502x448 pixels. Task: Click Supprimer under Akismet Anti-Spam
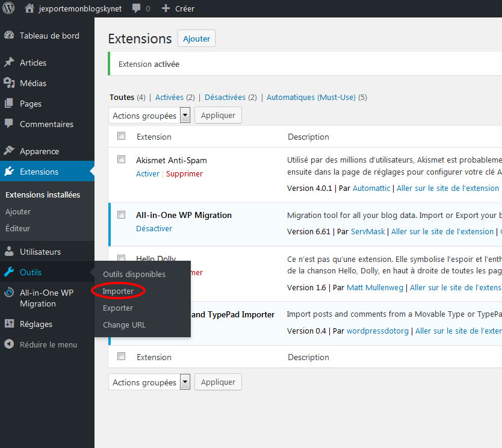(184, 173)
